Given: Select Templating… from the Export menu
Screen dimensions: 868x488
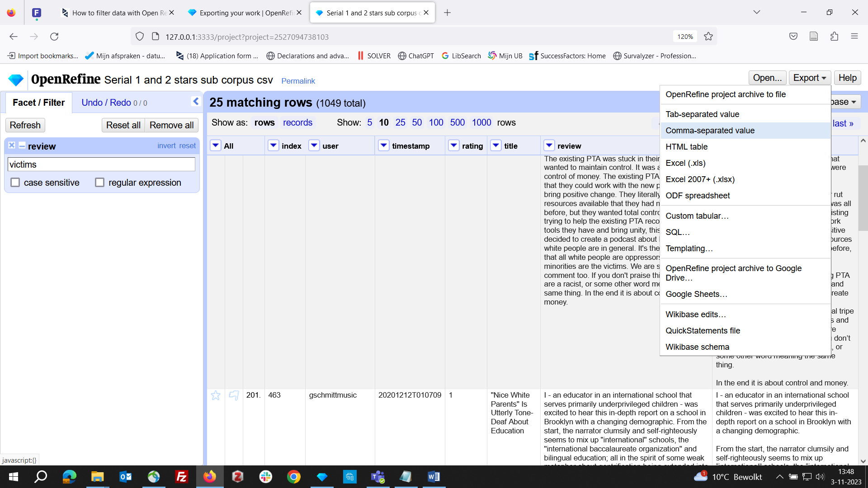Looking at the screenshot, I should coord(745,249).
